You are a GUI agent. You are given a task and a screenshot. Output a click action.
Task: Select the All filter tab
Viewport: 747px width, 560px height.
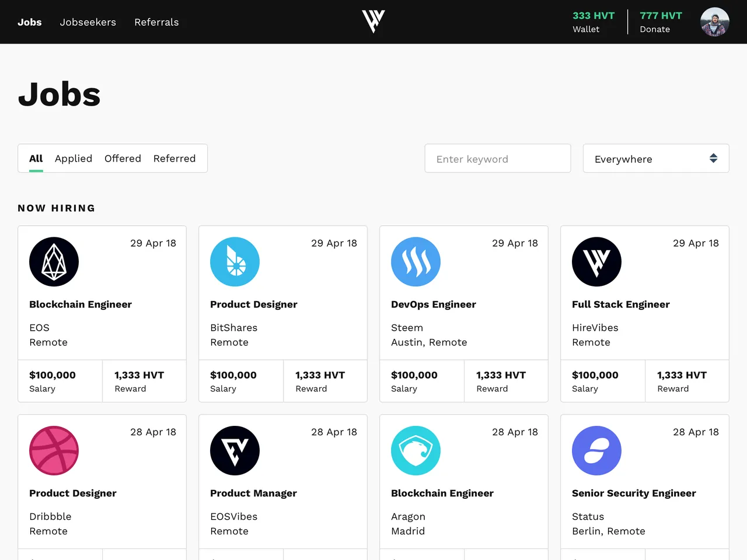pos(36,159)
